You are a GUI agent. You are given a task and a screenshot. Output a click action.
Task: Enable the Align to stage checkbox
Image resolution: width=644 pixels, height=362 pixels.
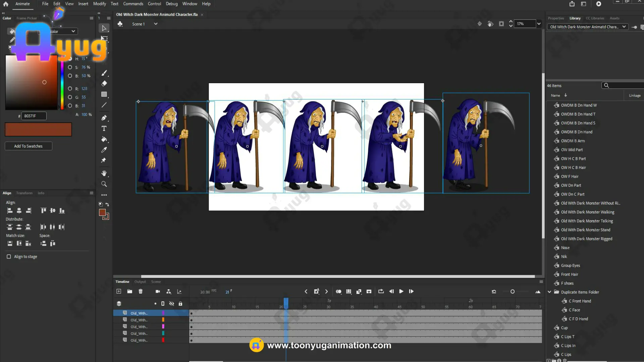point(9,257)
